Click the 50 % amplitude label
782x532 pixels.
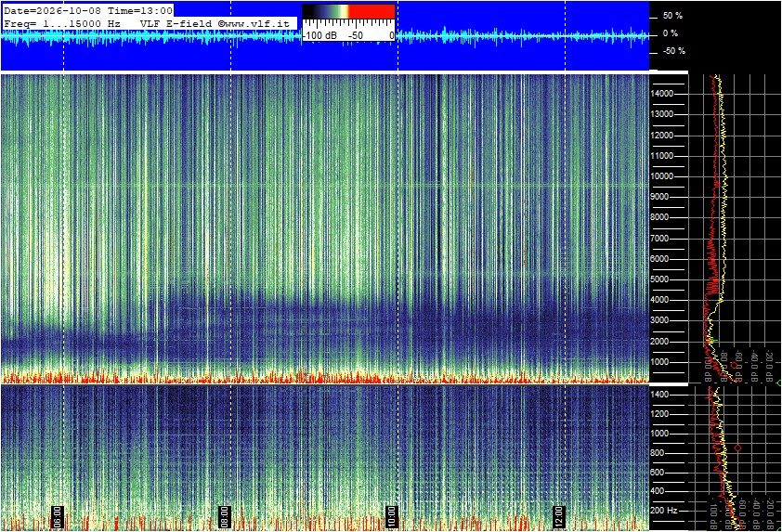[672, 16]
